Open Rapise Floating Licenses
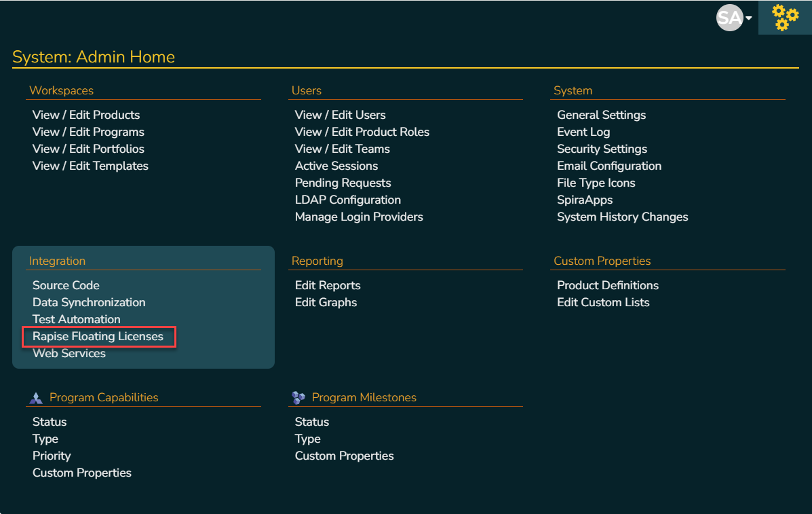Screen dimensions: 812x514 [98, 336]
